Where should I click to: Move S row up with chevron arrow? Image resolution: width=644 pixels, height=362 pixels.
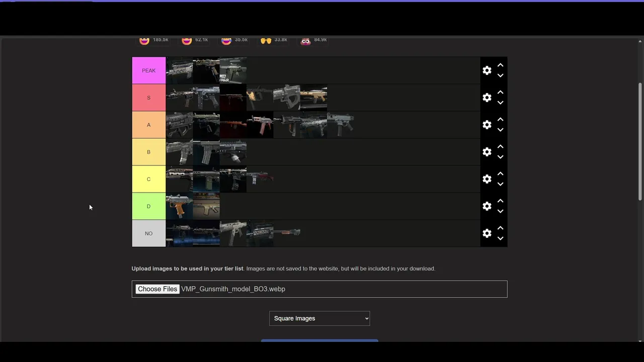tap(500, 93)
